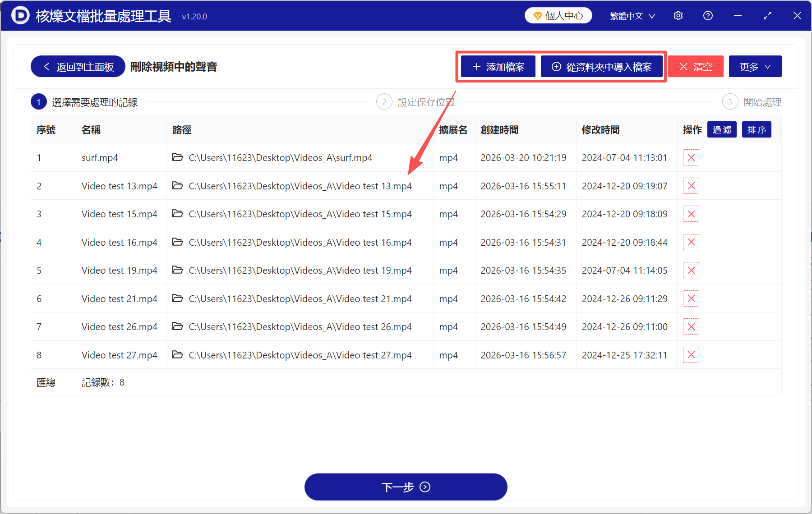The height and width of the screenshot is (514, 812).
Task: Click the folder icon beside surf.mp4 path
Action: (x=177, y=157)
